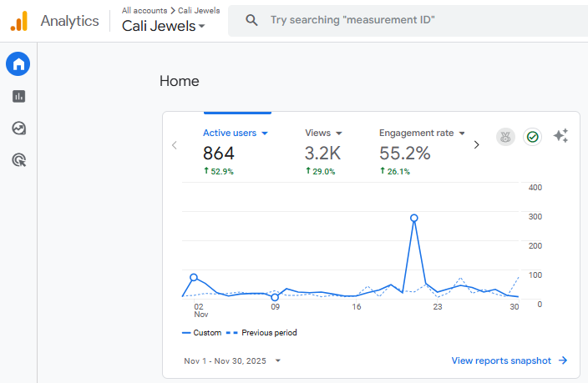Open the Home page from sidebar
Viewport: 588px width, 383px height.
(x=18, y=64)
